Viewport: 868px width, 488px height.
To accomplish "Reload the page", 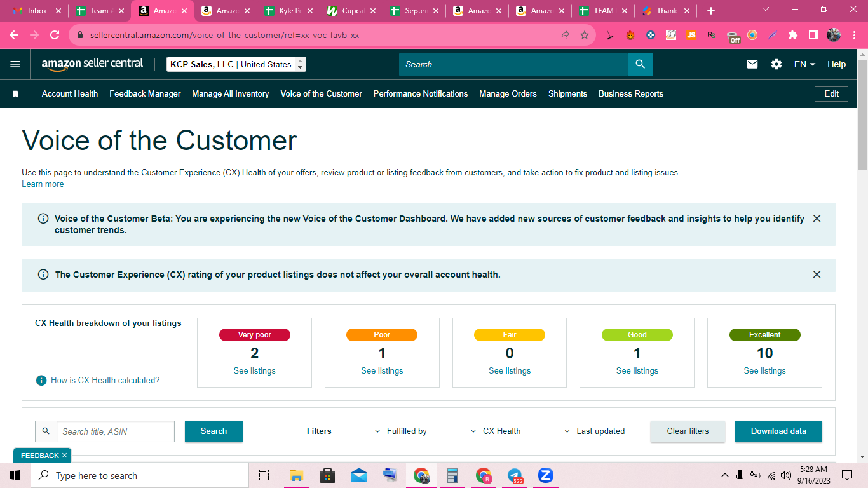I will pos(55,36).
